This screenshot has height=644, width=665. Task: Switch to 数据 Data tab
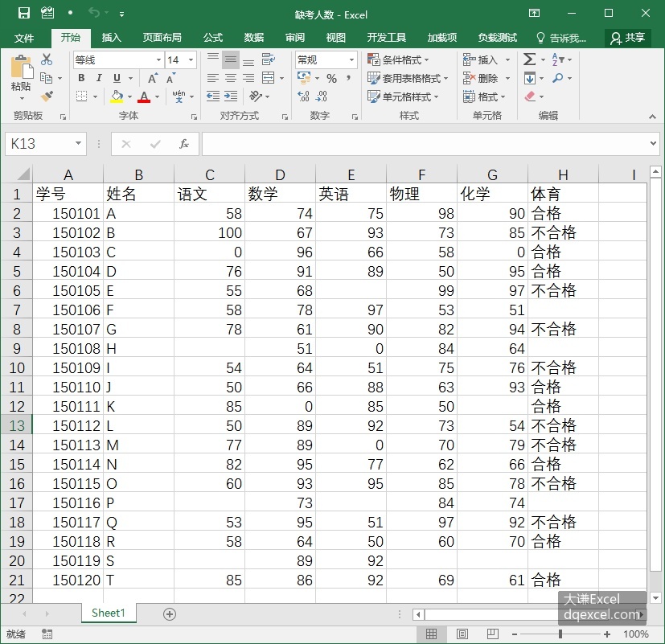(x=254, y=38)
